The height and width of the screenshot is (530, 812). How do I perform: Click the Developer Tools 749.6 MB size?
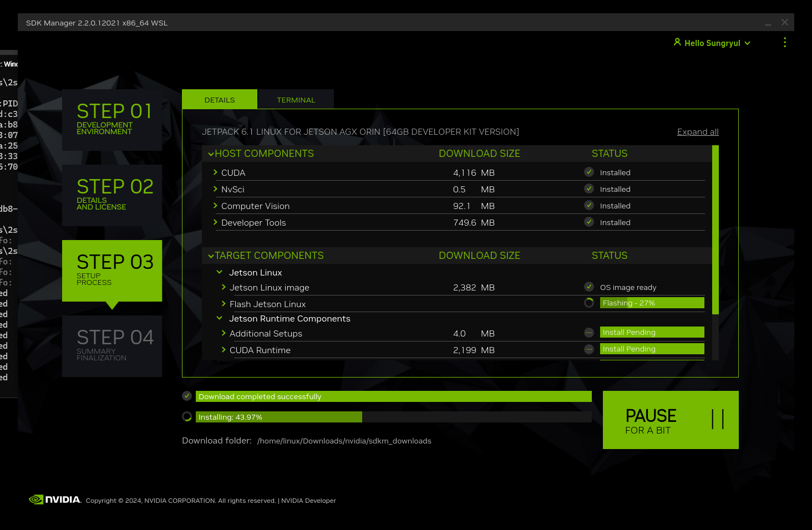tap(474, 222)
